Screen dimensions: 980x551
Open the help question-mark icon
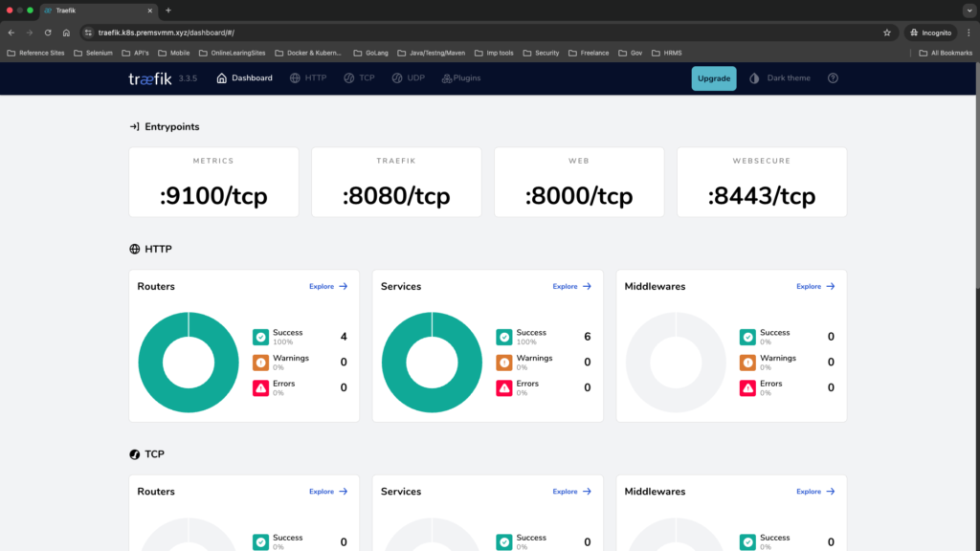pyautogui.click(x=833, y=78)
